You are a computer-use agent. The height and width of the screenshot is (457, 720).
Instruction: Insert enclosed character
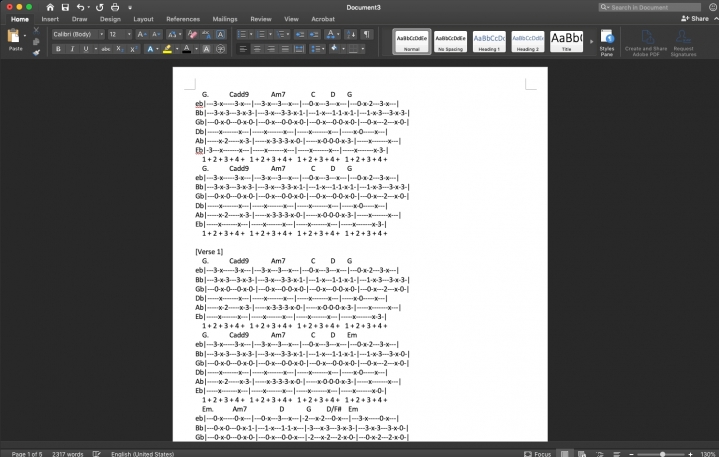[220, 49]
